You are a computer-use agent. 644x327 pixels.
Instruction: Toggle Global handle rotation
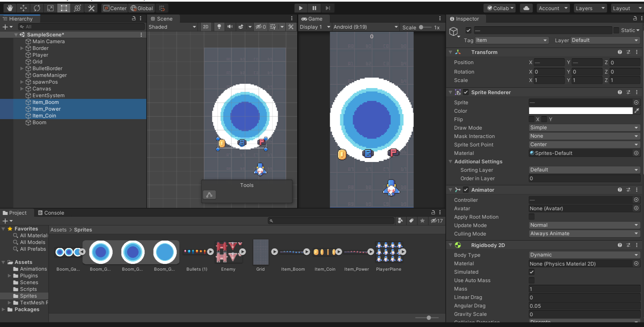click(x=142, y=8)
